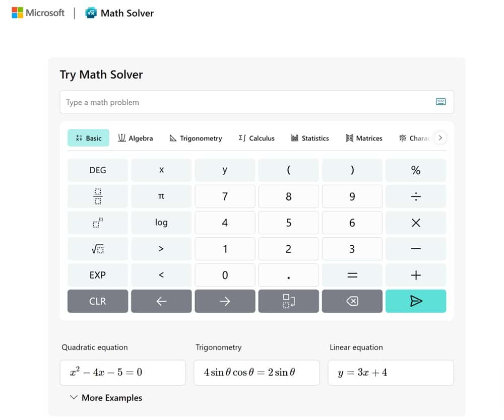504x420 pixels.
Task: Switch to the Algebra tab
Action: click(136, 138)
